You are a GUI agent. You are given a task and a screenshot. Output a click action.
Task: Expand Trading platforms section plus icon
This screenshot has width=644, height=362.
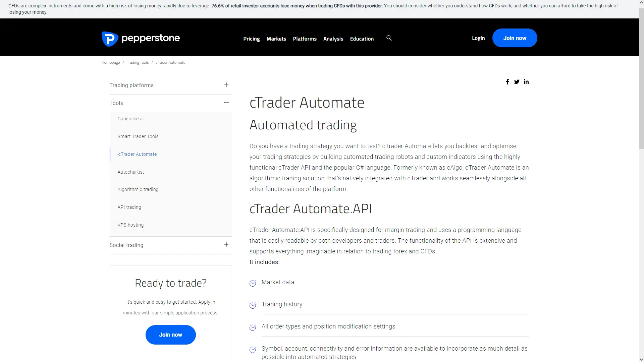coord(226,85)
